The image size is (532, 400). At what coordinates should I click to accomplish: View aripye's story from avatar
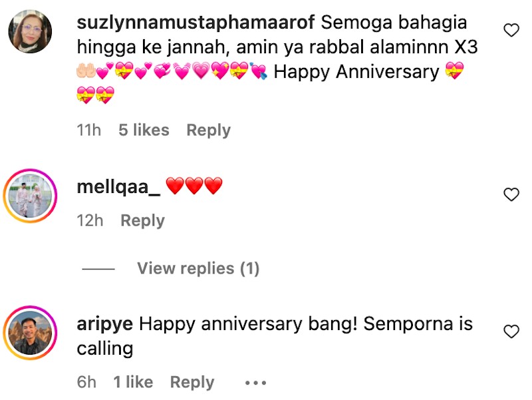[x=30, y=333]
